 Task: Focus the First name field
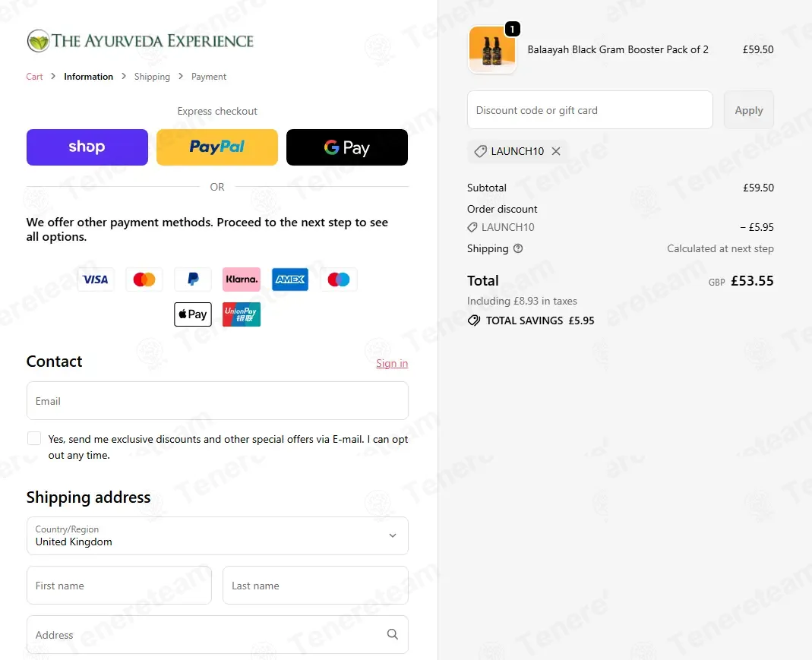[x=119, y=586]
